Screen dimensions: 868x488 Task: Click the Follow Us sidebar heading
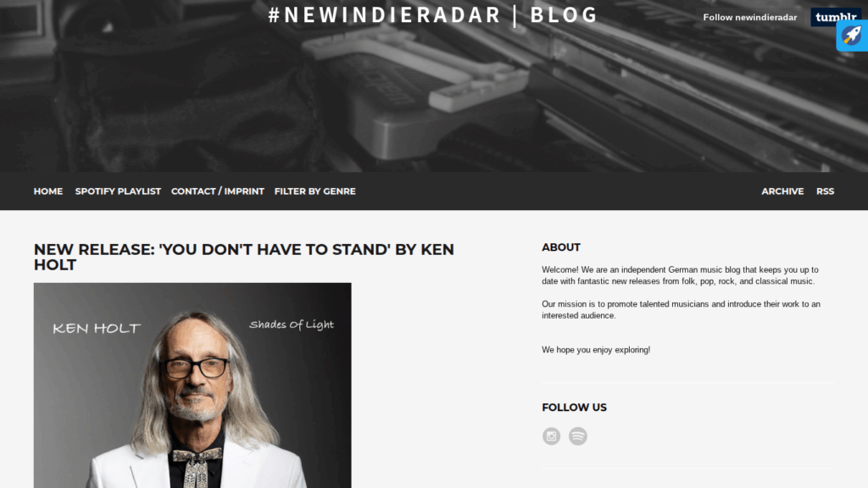574,408
